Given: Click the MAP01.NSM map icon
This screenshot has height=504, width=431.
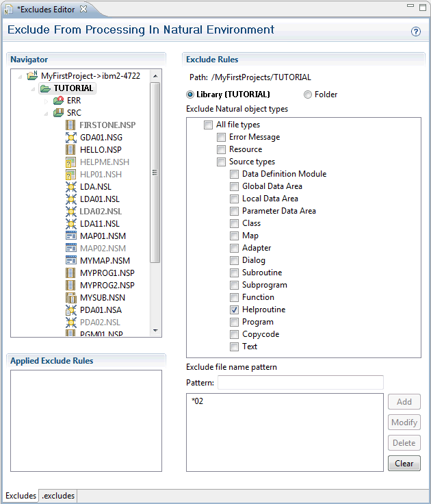Looking at the screenshot, I should point(70,236).
